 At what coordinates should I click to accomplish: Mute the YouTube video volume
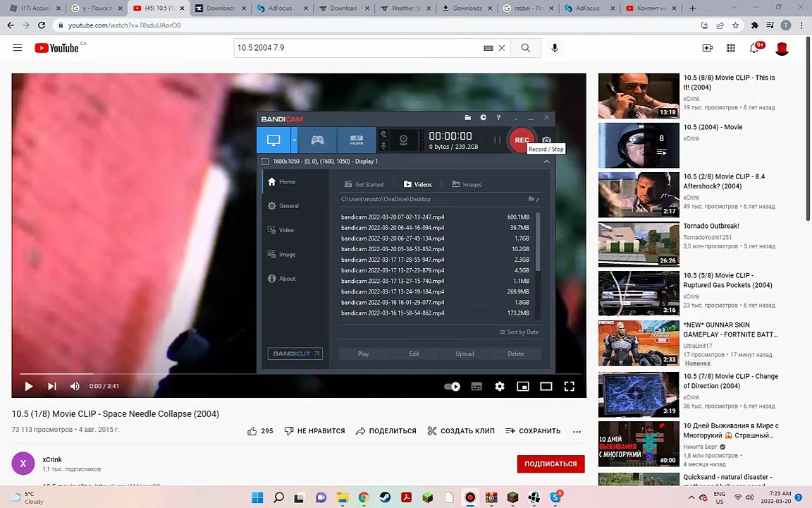point(75,386)
